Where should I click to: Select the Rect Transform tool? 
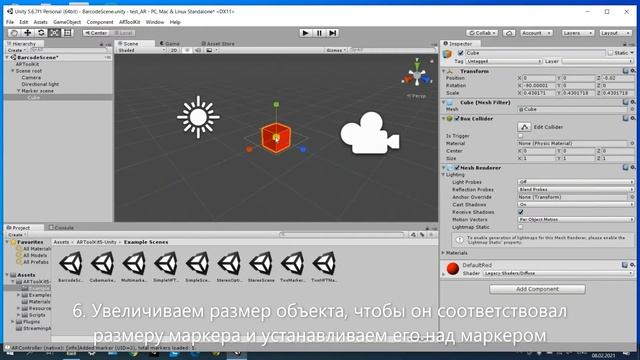click(x=67, y=33)
